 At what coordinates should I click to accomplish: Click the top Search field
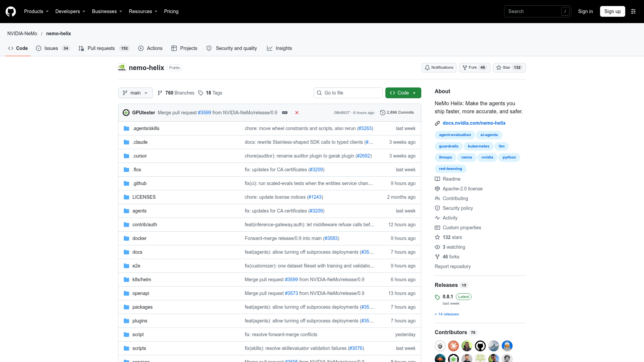pyautogui.click(x=537, y=11)
